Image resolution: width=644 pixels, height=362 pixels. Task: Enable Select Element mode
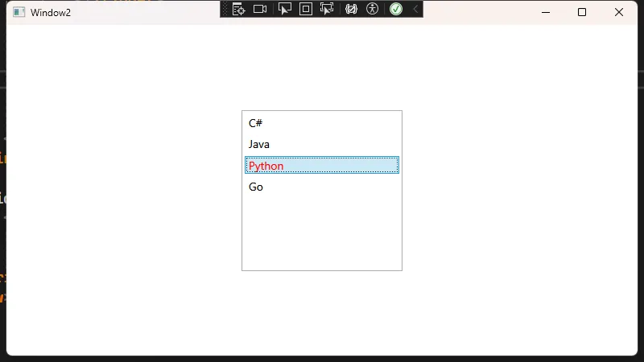[x=284, y=9]
